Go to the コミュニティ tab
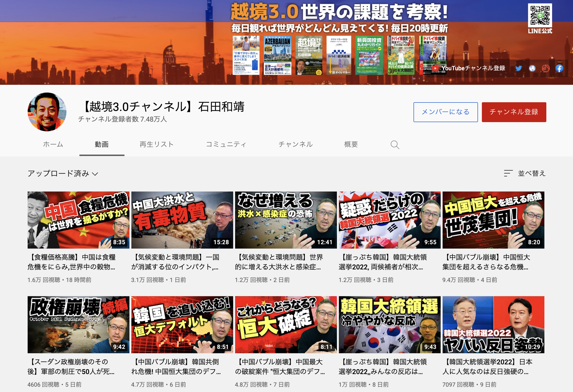 tap(226, 144)
